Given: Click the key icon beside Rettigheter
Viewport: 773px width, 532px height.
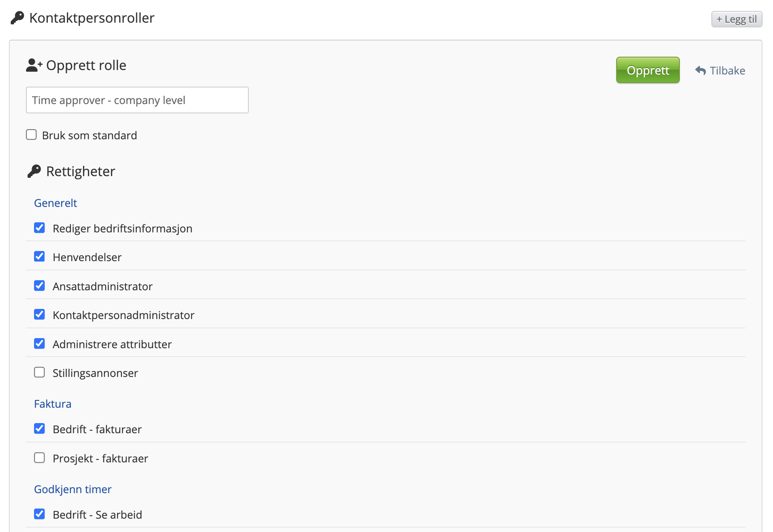Looking at the screenshot, I should click(x=34, y=171).
